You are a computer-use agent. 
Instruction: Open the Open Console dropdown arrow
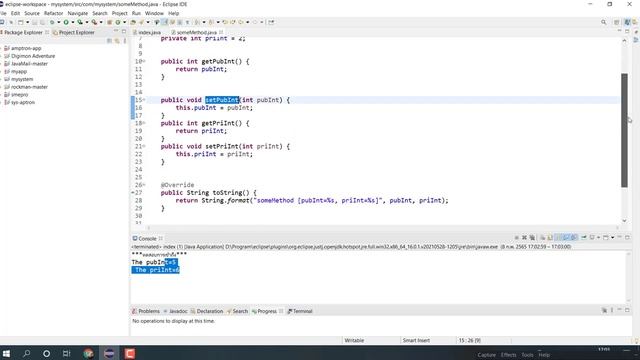click(612, 237)
